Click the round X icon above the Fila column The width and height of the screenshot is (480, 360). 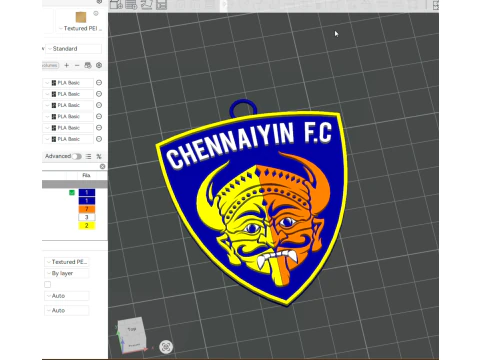point(102,166)
